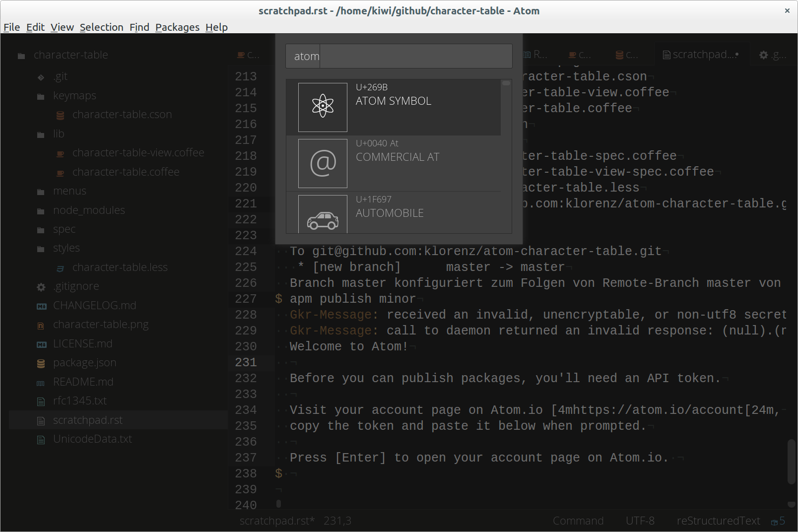
Task: Open the Help menu
Action: coord(216,27)
